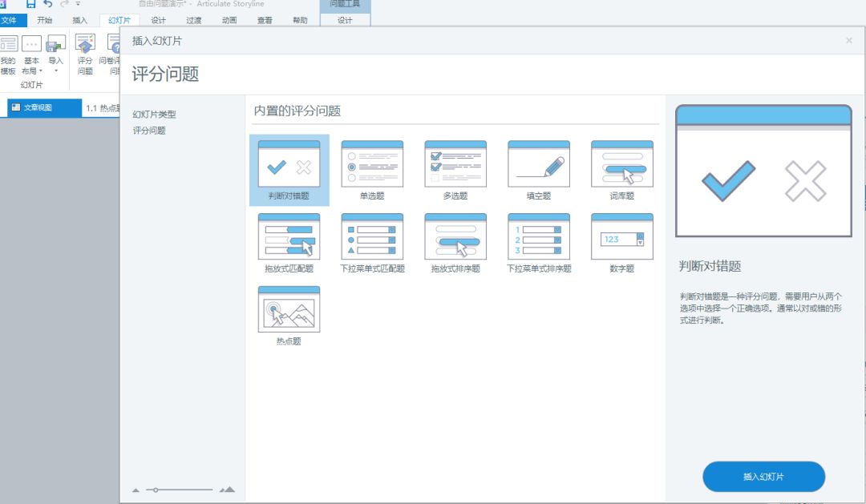The height and width of the screenshot is (504, 866).
Task: Click the Save icon in the title bar
Action: (31, 4)
